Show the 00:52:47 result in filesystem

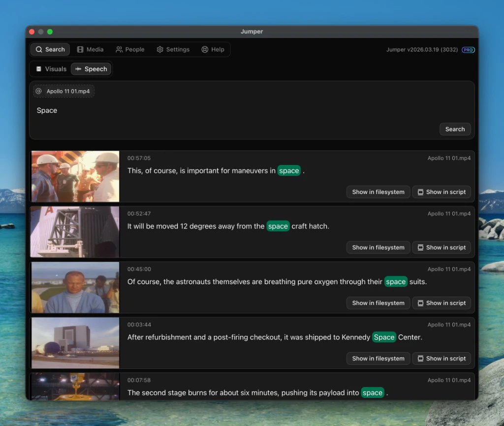378,247
